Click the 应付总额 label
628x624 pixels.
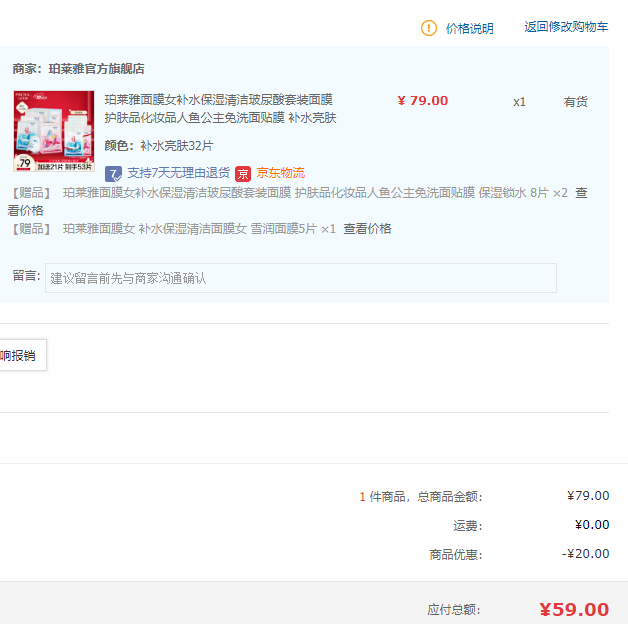pos(454,610)
